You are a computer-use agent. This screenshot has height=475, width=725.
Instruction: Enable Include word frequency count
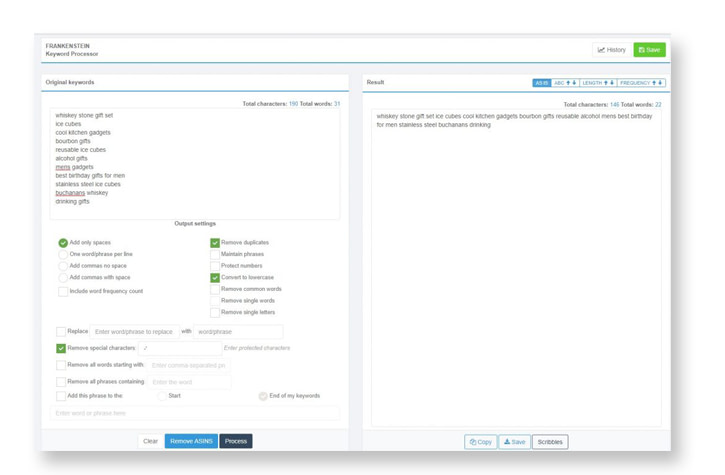click(x=63, y=291)
